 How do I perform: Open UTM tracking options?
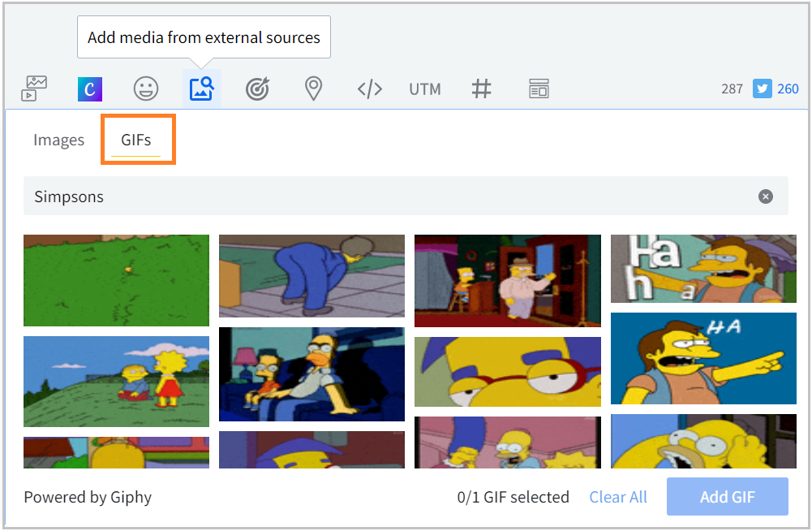(425, 88)
